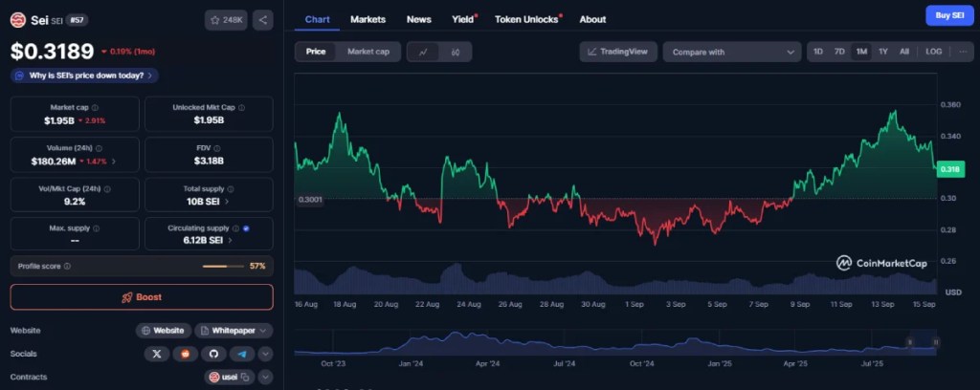The height and width of the screenshot is (390, 980).
Task: Toggle LOG scale on chart
Action: 933,52
